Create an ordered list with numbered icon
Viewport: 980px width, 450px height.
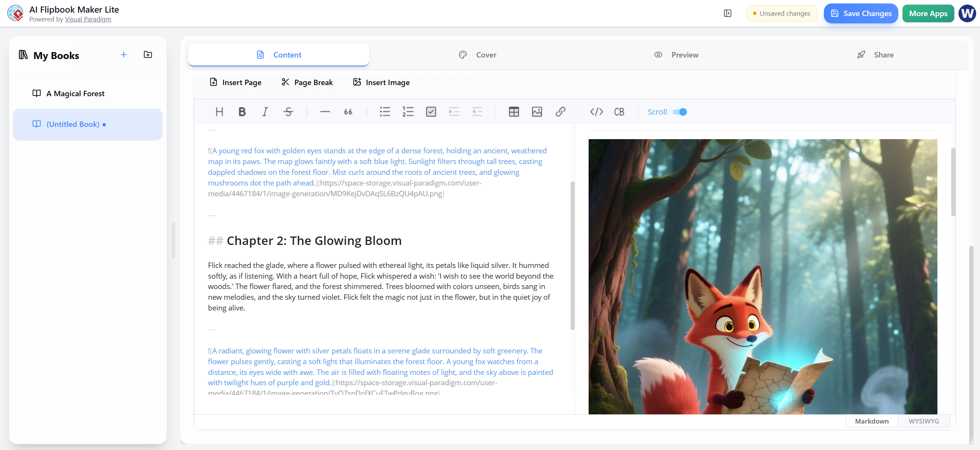[408, 112]
